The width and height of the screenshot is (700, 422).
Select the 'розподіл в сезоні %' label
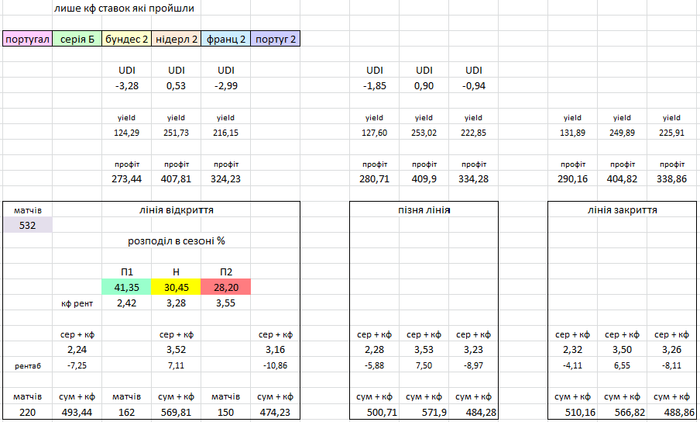pos(176,241)
